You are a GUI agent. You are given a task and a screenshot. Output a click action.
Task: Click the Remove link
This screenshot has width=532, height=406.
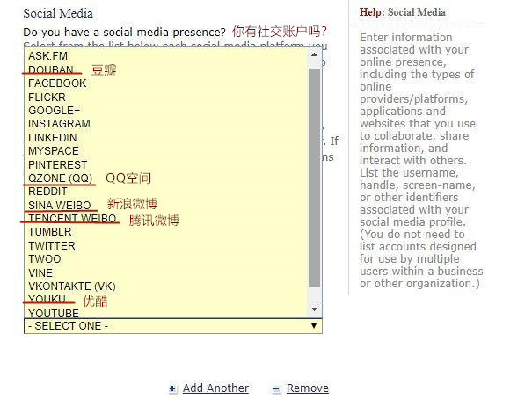[308, 388]
